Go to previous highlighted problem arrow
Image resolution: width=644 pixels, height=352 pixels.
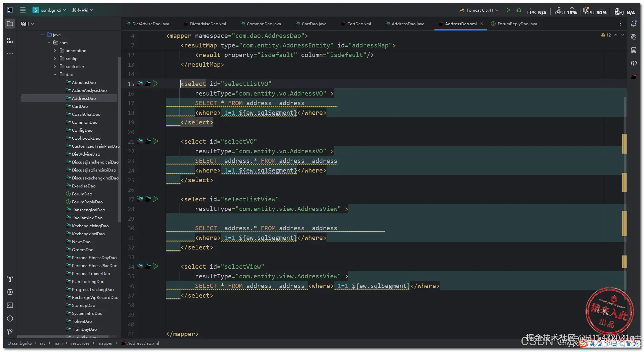[616, 35]
